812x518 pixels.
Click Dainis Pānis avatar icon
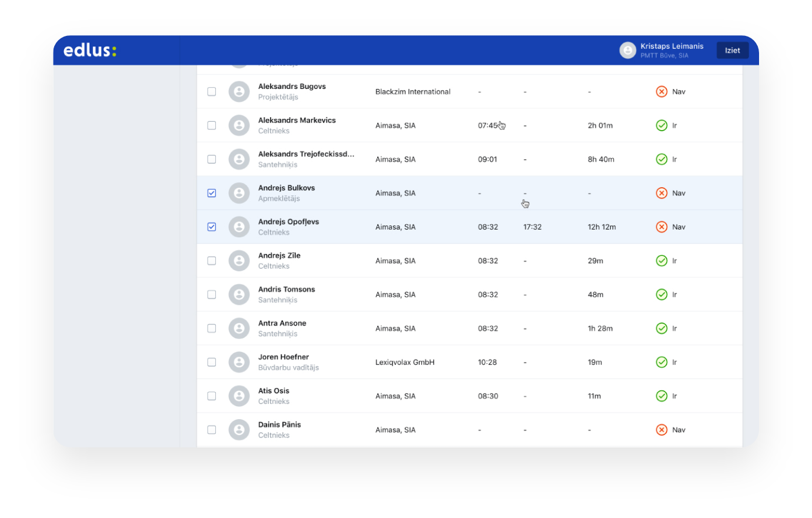(239, 430)
